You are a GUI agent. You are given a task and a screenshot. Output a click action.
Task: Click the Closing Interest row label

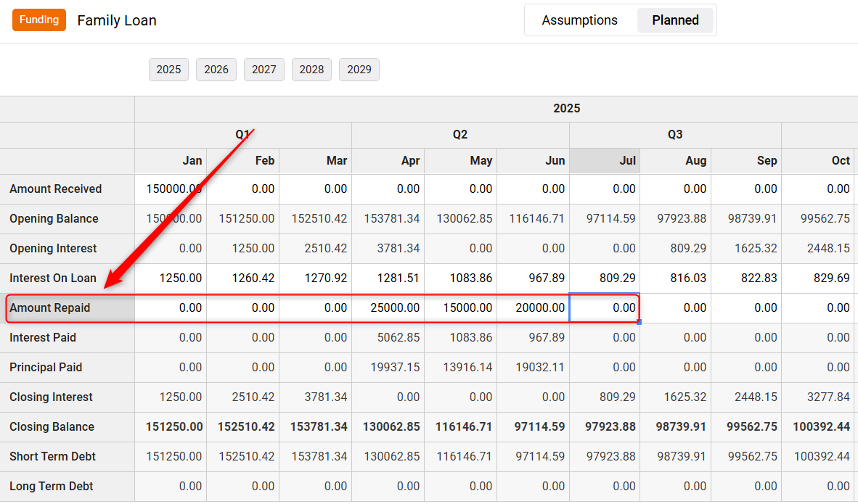[x=51, y=397]
